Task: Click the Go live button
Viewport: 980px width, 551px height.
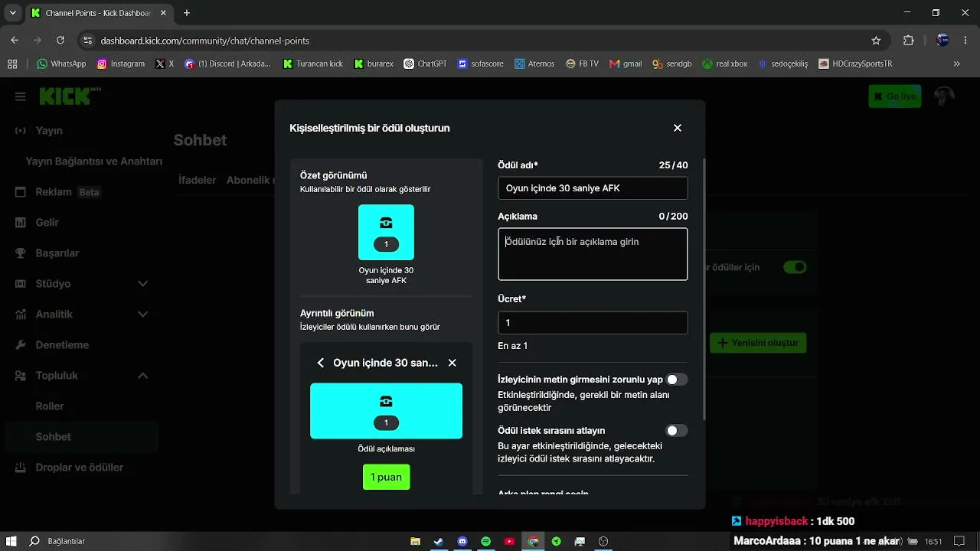Action: click(x=895, y=96)
